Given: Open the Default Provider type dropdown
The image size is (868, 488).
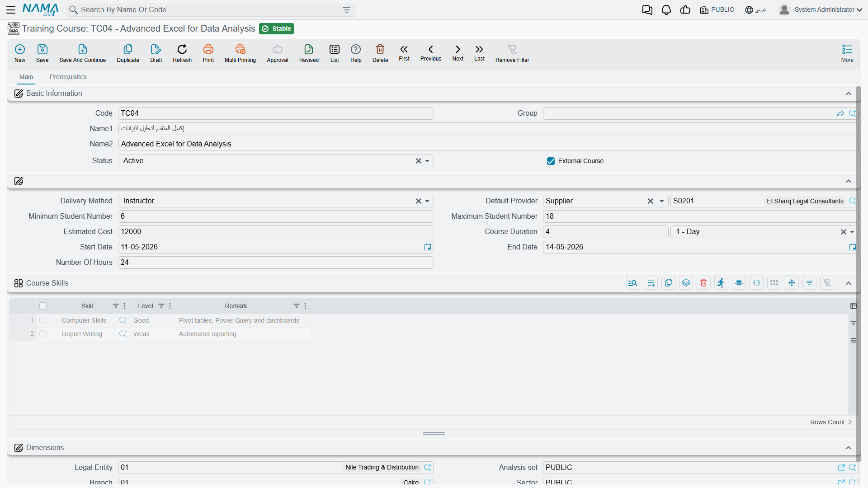Looking at the screenshot, I should pos(662,201).
